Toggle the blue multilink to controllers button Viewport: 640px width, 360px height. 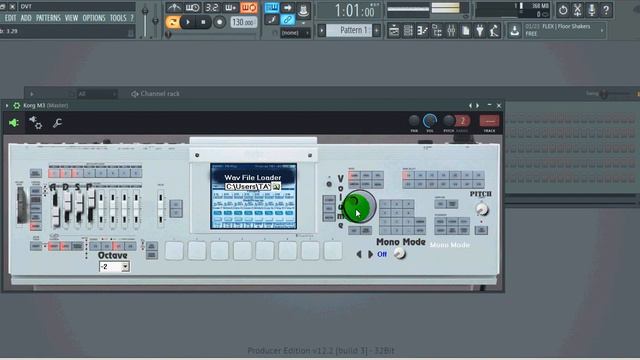[287, 20]
